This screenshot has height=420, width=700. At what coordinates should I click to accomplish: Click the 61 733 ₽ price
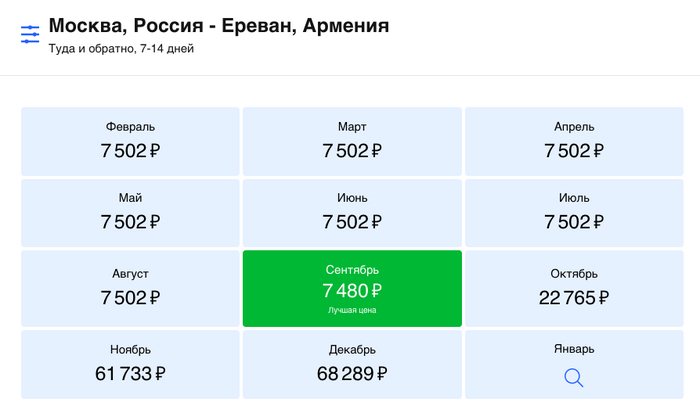(130, 374)
